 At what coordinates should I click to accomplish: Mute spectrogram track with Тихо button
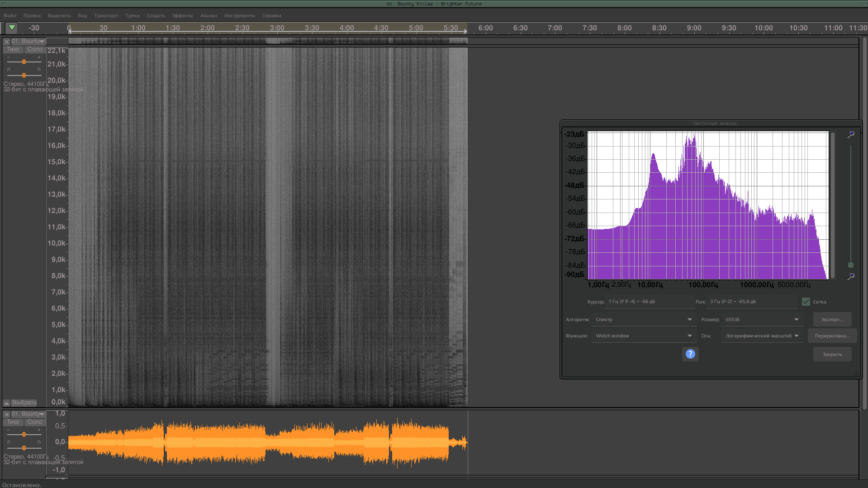(x=13, y=49)
